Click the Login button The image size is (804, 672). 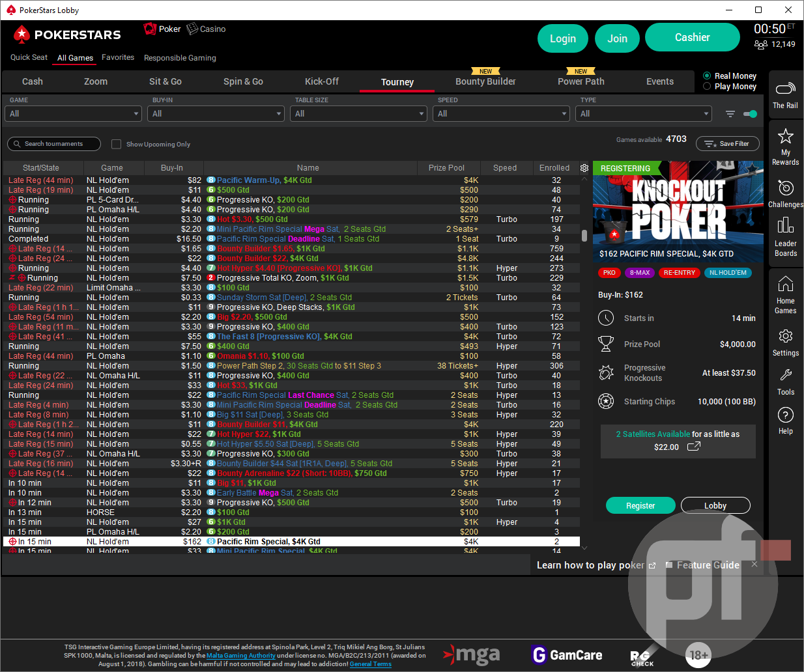(x=563, y=38)
